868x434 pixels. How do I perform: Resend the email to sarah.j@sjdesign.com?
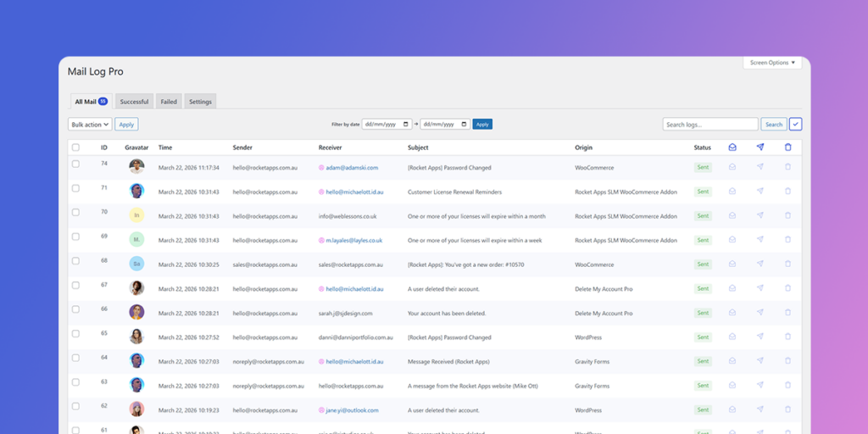(760, 312)
